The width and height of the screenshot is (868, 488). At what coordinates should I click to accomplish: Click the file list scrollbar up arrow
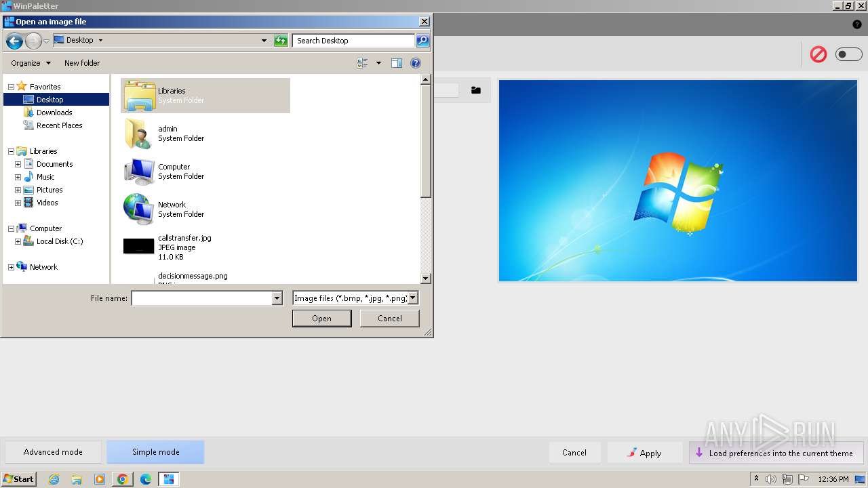tap(426, 80)
